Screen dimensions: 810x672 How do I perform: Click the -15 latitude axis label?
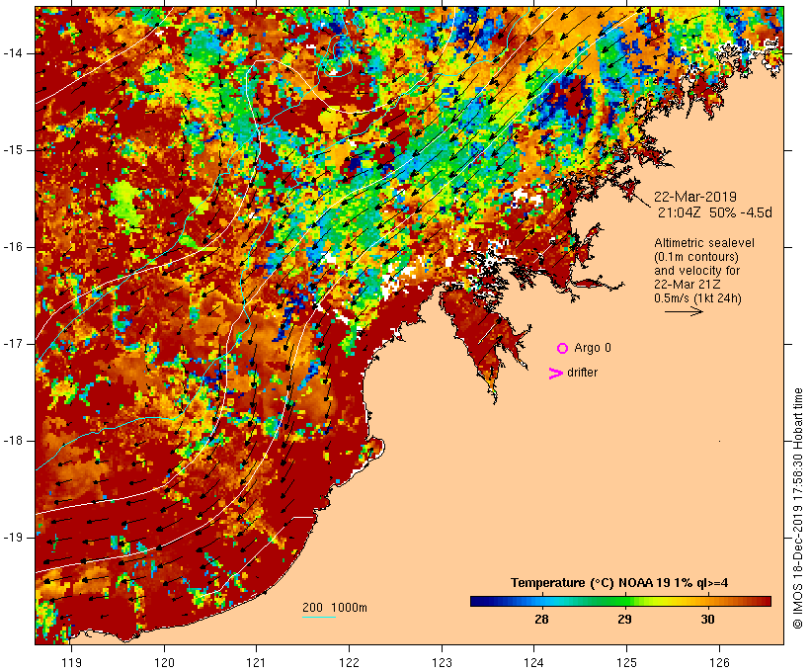(x=13, y=150)
